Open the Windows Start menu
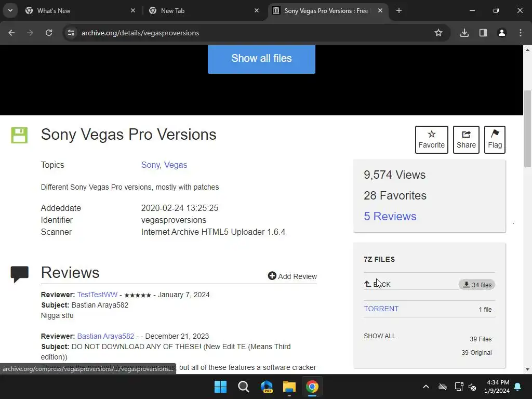Viewport: 532px width, 399px height. pyautogui.click(x=220, y=387)
